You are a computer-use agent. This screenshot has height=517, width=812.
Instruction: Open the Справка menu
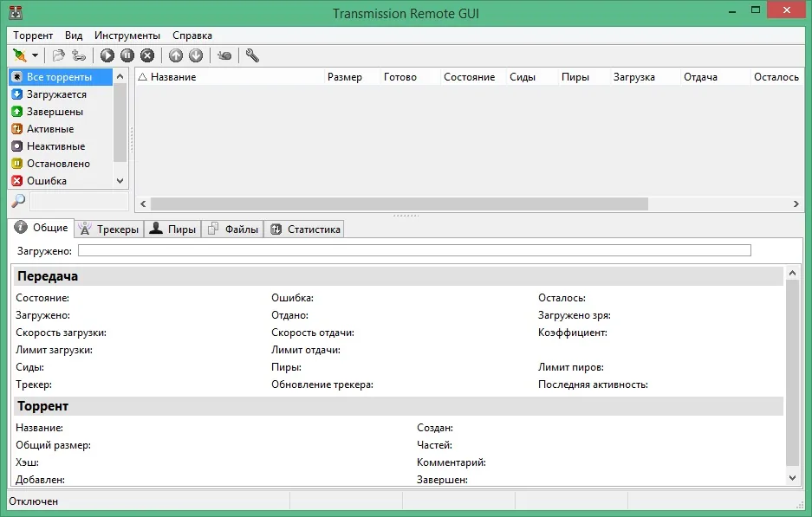coord(192,36)
